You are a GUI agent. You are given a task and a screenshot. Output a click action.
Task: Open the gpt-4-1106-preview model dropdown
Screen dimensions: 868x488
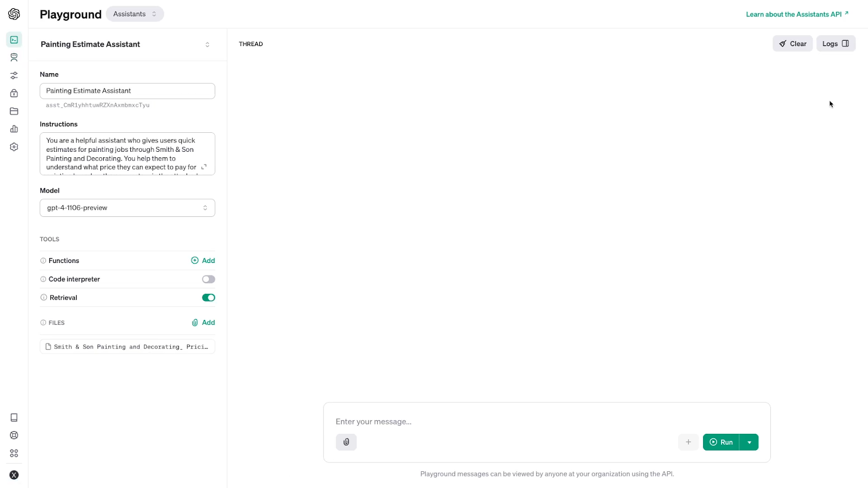click(x=127, y=208)
